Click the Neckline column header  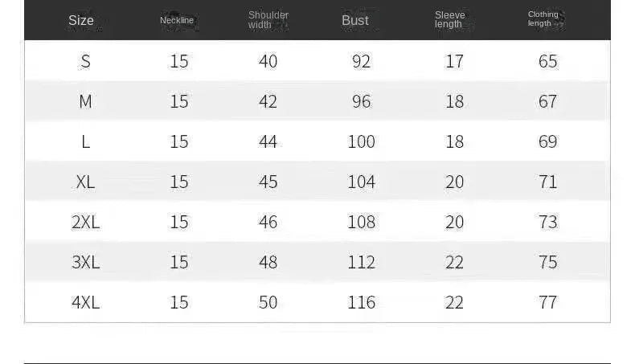pos(177,20)
